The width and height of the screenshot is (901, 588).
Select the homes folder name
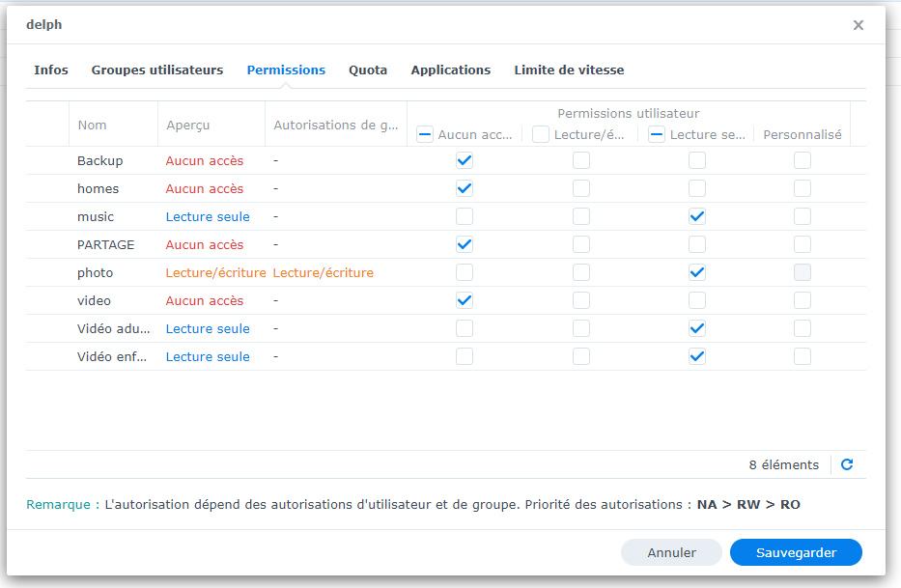[98, 188]
